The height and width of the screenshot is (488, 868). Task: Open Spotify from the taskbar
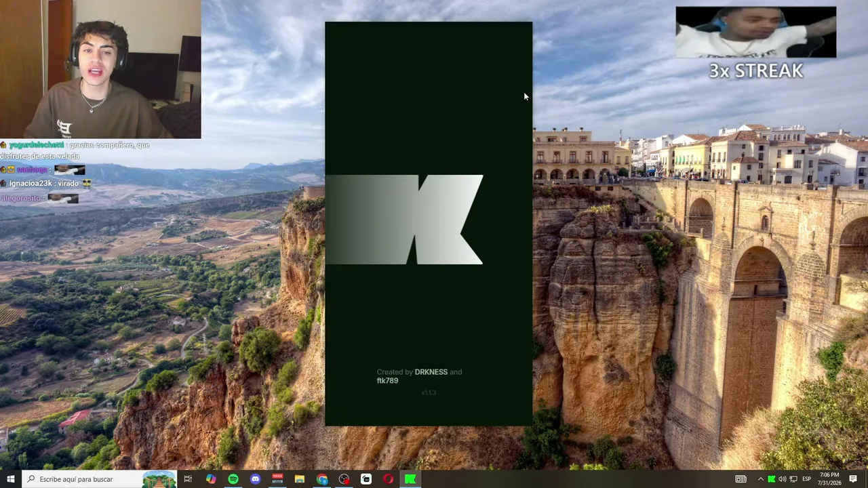point(233,479)
